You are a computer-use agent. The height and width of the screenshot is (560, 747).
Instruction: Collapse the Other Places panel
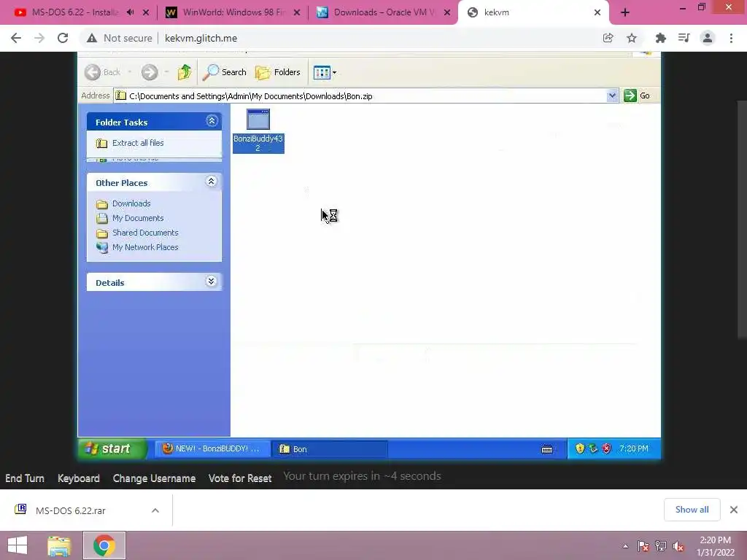click(211, 182)
